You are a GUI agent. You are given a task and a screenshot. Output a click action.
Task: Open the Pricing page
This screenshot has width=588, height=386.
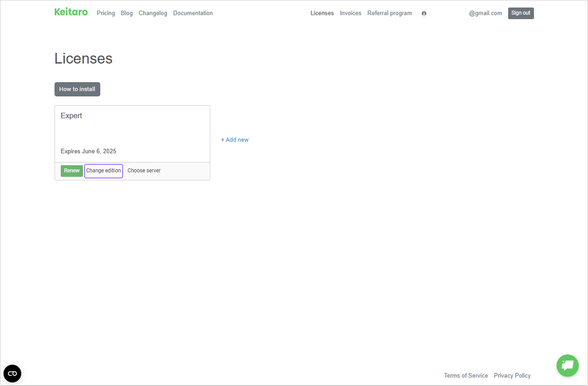point(106,13)
